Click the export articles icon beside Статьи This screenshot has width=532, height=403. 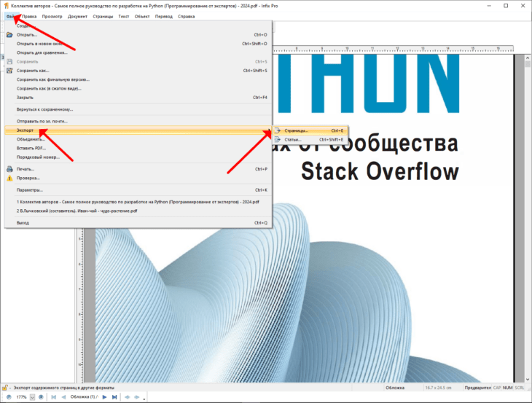278,139
